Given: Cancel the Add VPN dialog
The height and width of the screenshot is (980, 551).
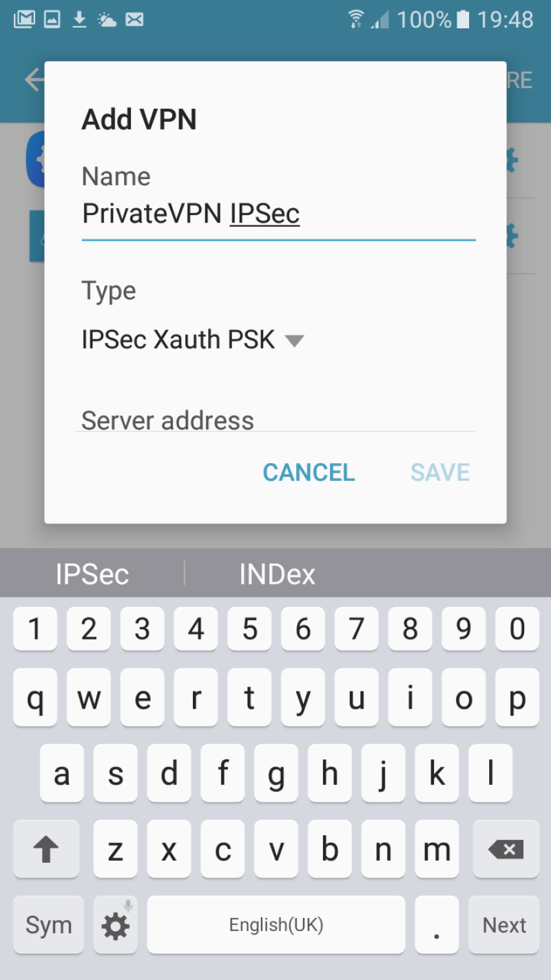Looking at the screenshot, I should pyautogui.click(x=309, y=472).
